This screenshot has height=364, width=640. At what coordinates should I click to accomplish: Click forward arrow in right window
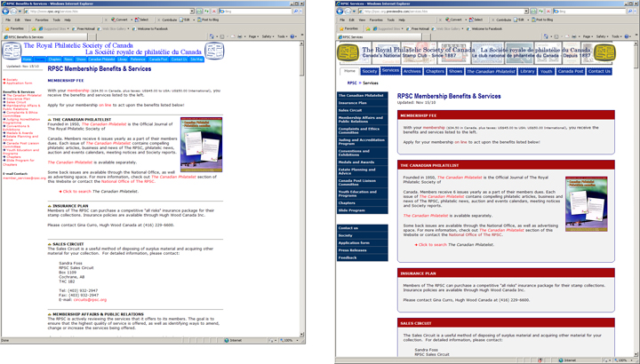(x=348, y=12)
